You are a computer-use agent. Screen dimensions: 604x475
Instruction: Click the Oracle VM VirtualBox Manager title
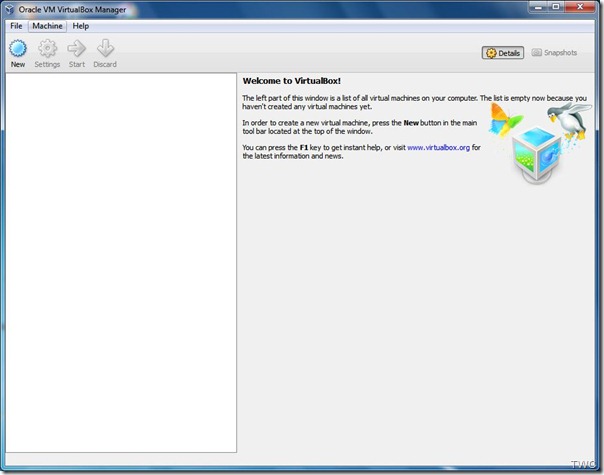click(72, 10)
